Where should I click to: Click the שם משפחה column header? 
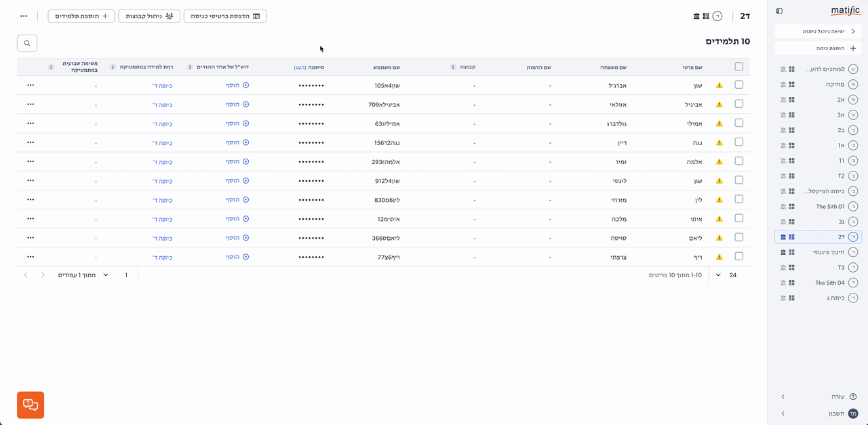[613, 68]
